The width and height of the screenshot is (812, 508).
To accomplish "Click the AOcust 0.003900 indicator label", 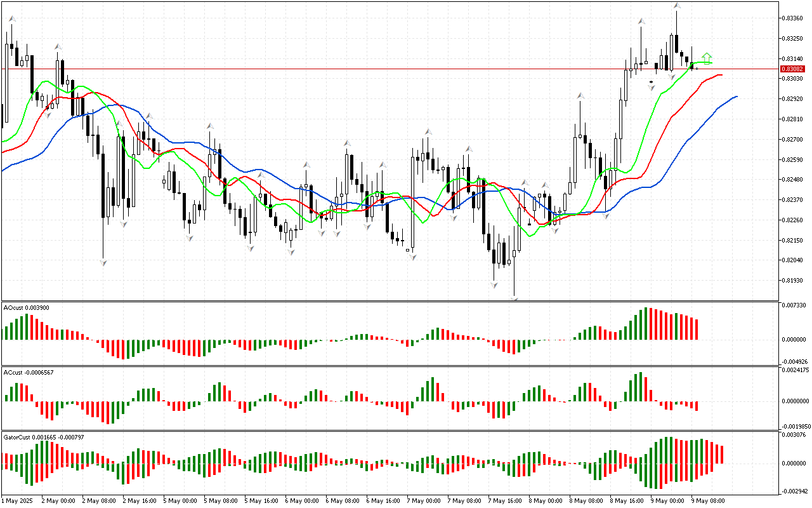I will (x=27, y=308).
